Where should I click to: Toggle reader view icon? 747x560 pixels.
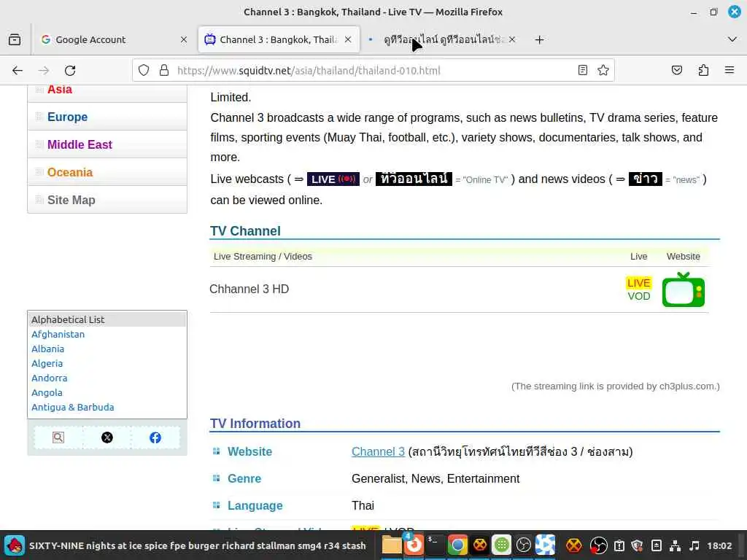pyautogui.click(x=583, y=71)
